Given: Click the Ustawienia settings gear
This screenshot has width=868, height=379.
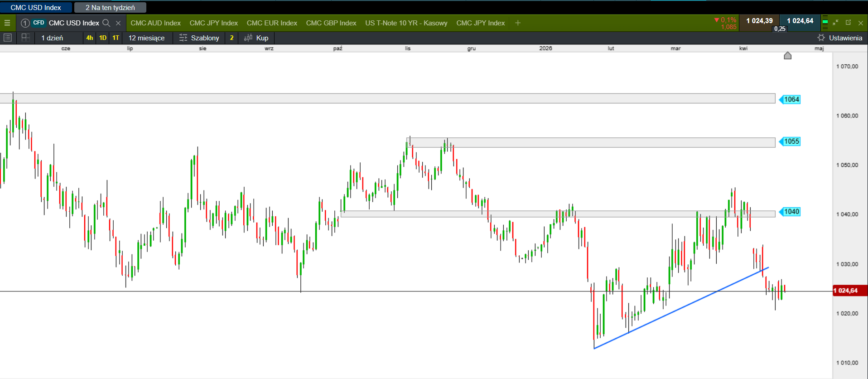Looking at the screenshot, I should coord(821,38).
